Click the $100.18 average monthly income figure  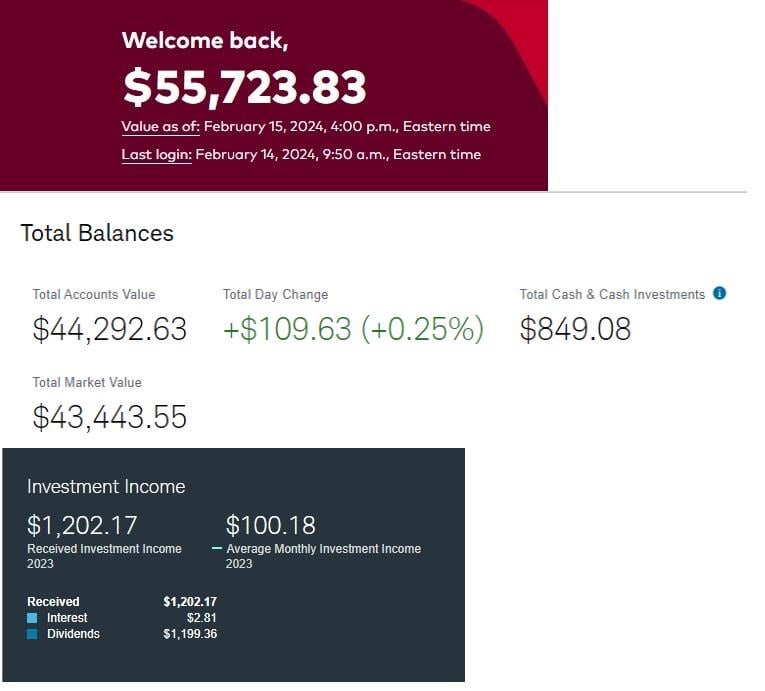[x=270, y=525]
